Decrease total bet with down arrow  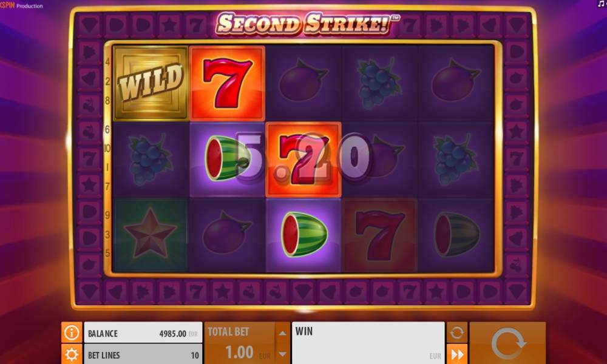pos(283,354)
